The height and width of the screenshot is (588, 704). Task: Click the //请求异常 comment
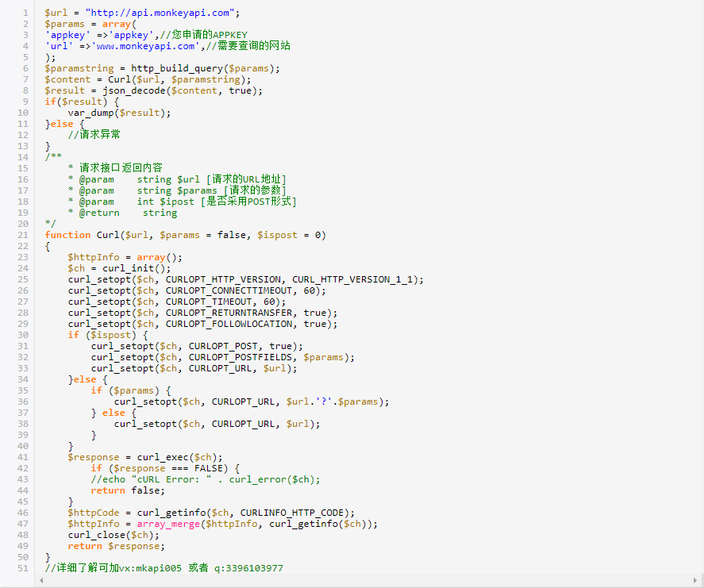[94, 135]
